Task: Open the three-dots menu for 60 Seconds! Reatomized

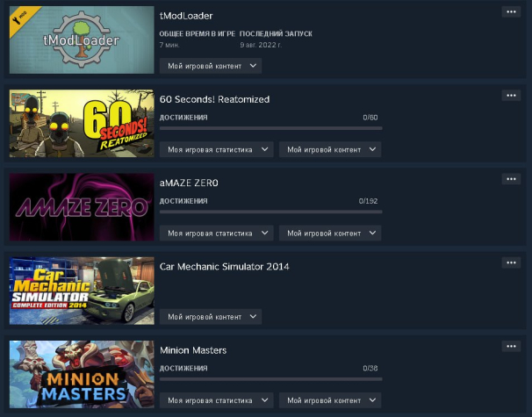Action: pyautogui.click(x=511, y=96)
